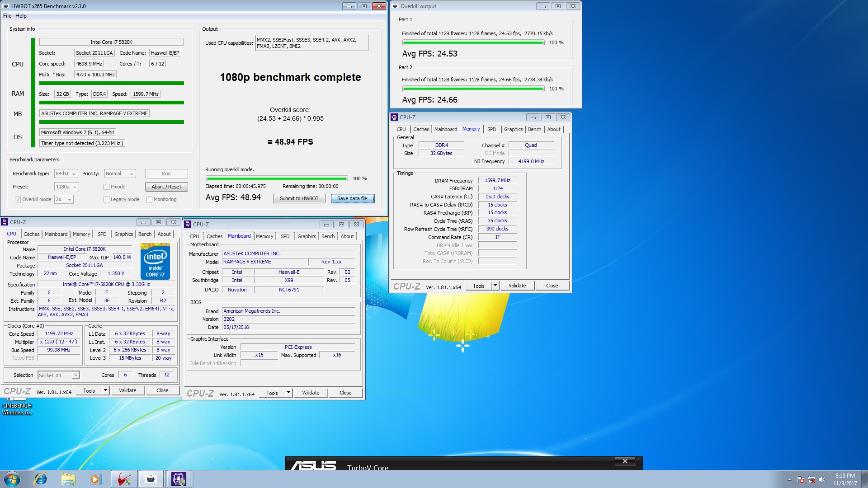Click Submit to HWBOT button
Image resolution: width=868 pixels, height=488 pixels.
pyautogui.click(x=299, y=198)
